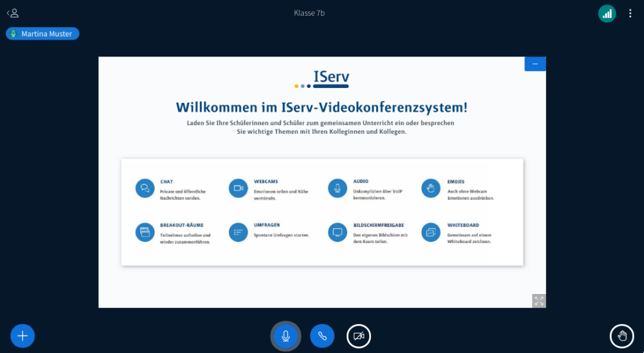Click the AUDIO heading text
Screen dimensions: 644x353
(x=360, y=182)
